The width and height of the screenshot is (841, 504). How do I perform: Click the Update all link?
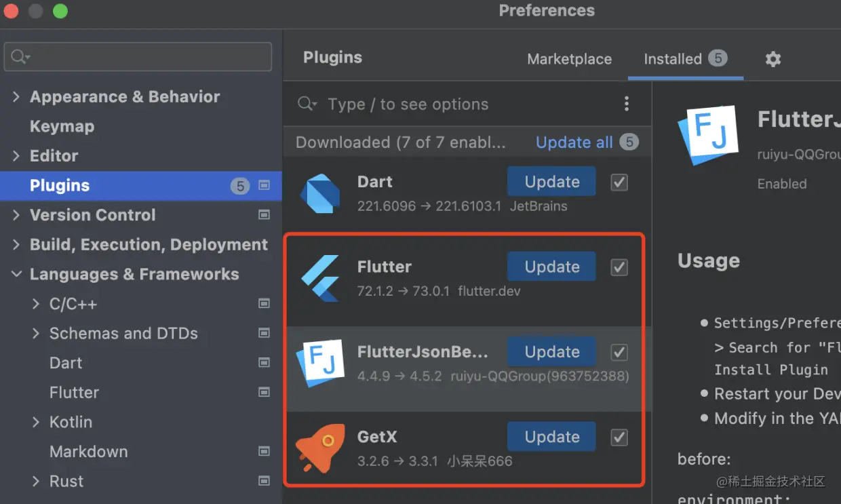pyautogui.click(x=574, y=142)
